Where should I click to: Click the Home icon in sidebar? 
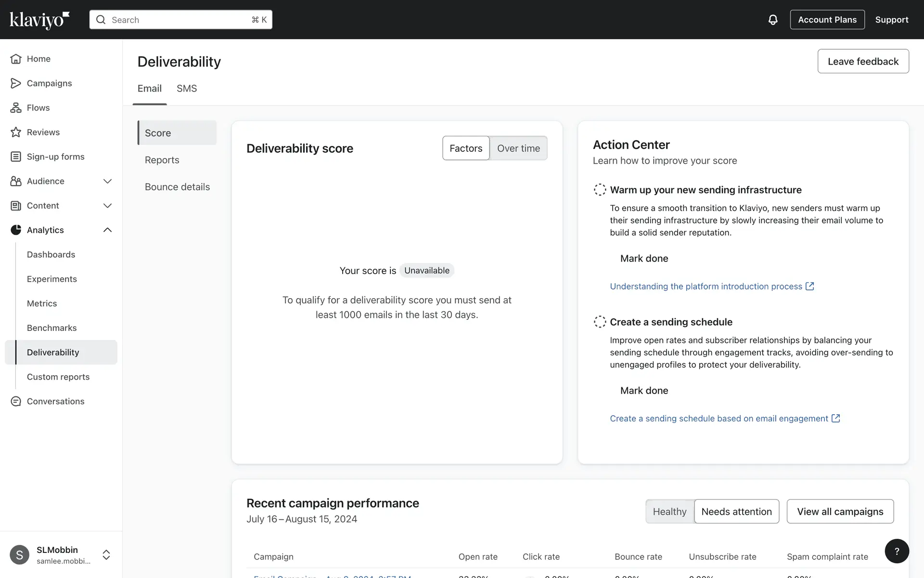coord(16,59)
